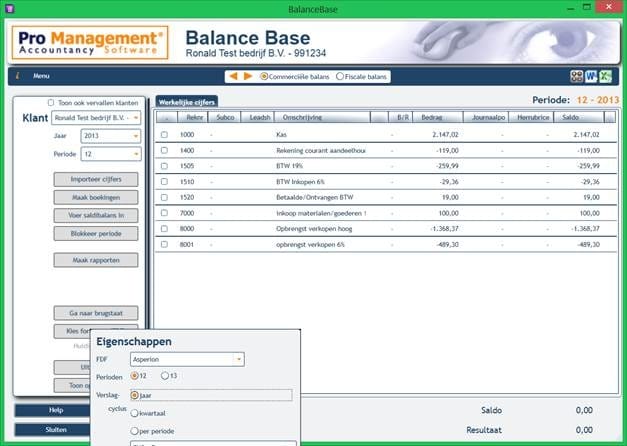Select 'jaar' verslagcyclus option
The height and width of the screenshot is (446, 627).
(x=135, y=395)
